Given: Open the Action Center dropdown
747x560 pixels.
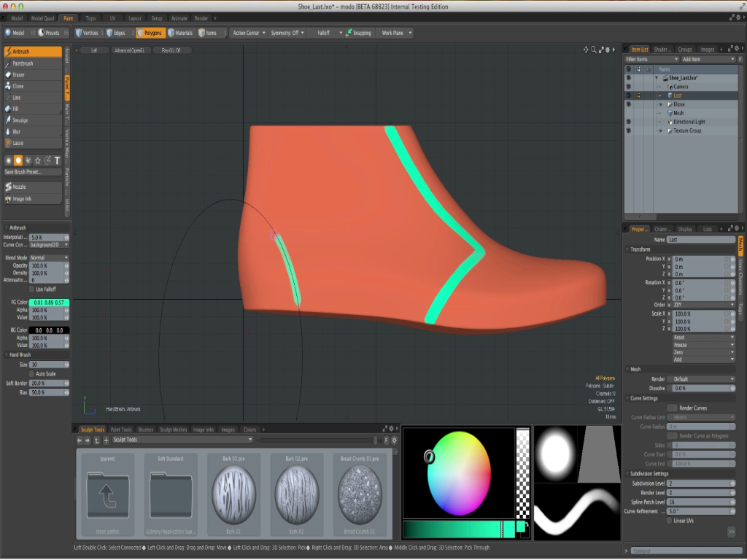Looking at the screenshot, I should [x=247, y=33].
